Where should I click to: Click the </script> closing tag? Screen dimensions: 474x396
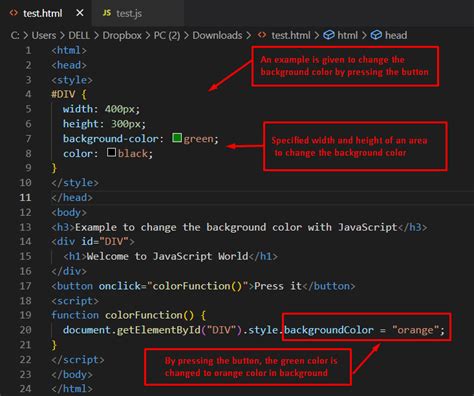[x=78, y=360]
